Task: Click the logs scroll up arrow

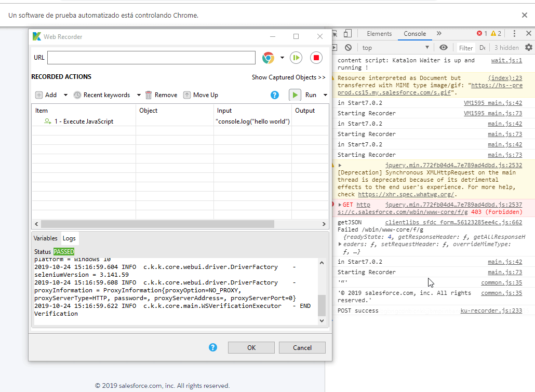Action: tap(322, 263)
